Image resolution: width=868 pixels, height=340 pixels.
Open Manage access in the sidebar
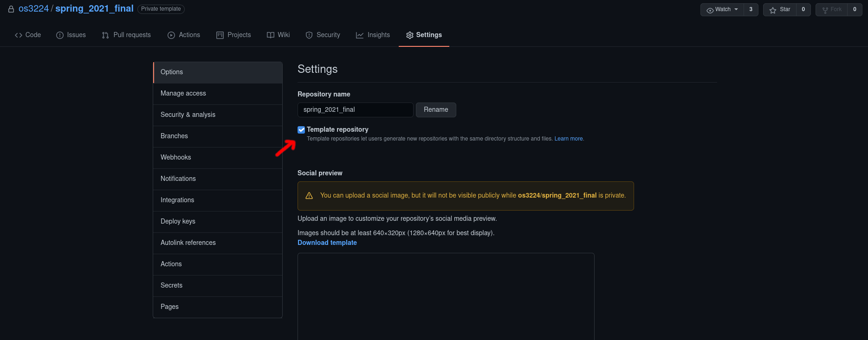183,93
